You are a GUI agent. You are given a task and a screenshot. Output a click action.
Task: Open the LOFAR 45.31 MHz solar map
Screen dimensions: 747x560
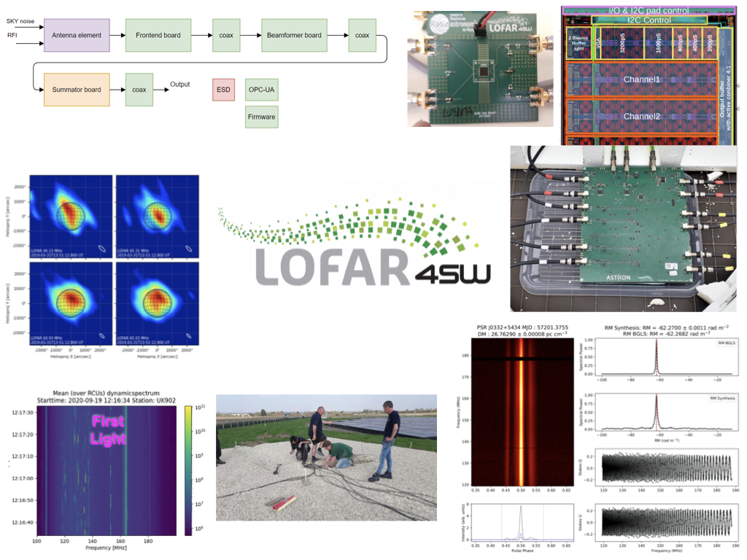[158, 217]
